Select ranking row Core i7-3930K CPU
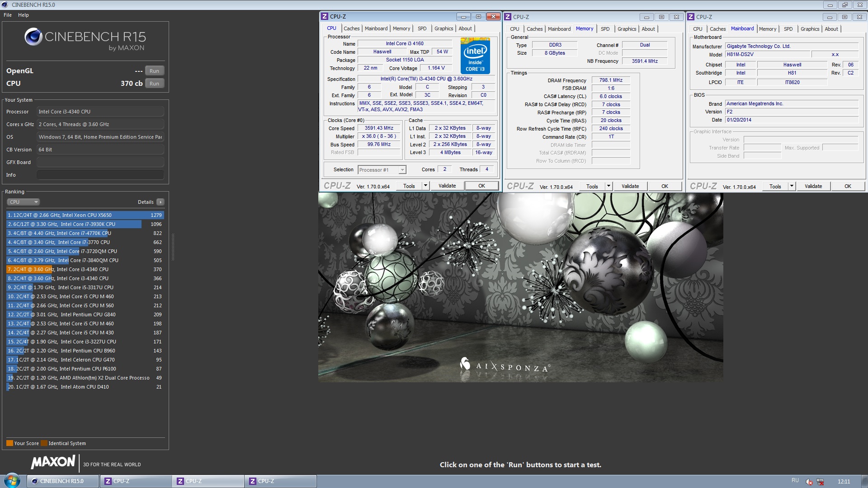Image resolution: width=868 pixels, height=488 pixels. click(85, 224)
